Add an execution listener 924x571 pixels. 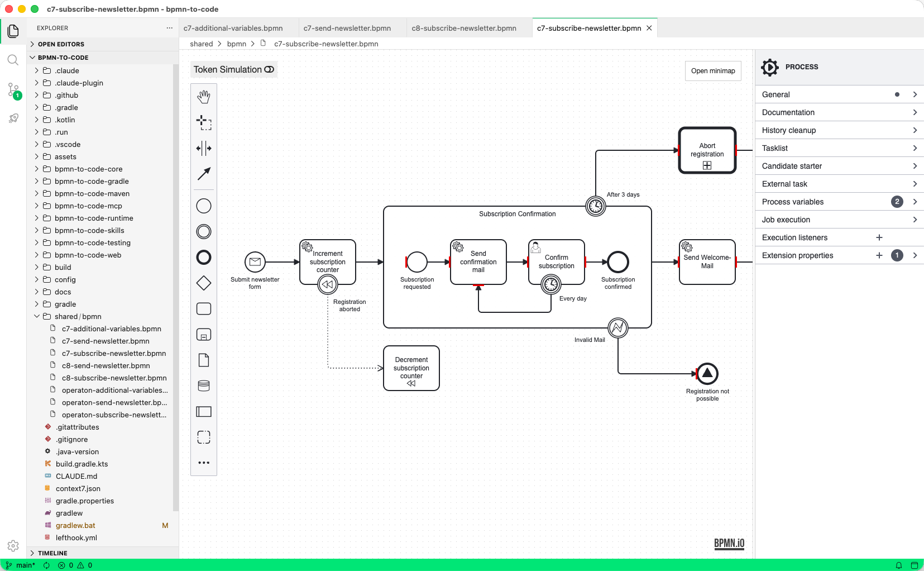click(879, 237)
